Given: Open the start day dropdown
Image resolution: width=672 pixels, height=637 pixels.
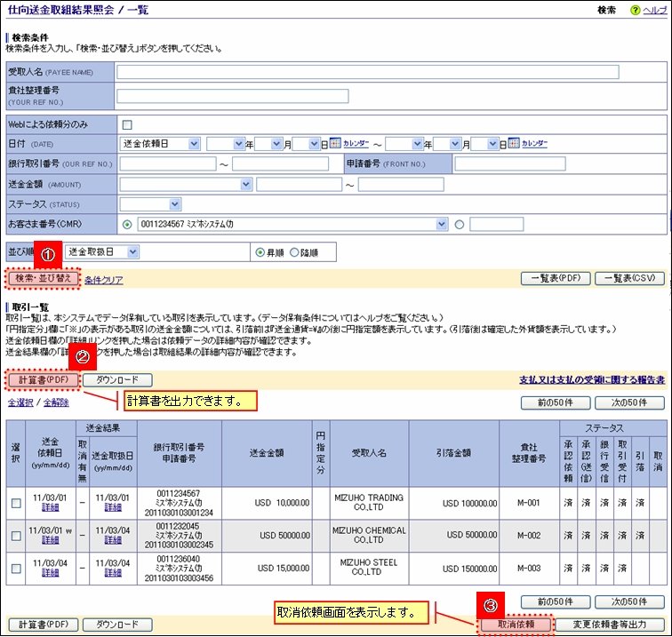Looking at the screenshot, I should pos(306,144).
